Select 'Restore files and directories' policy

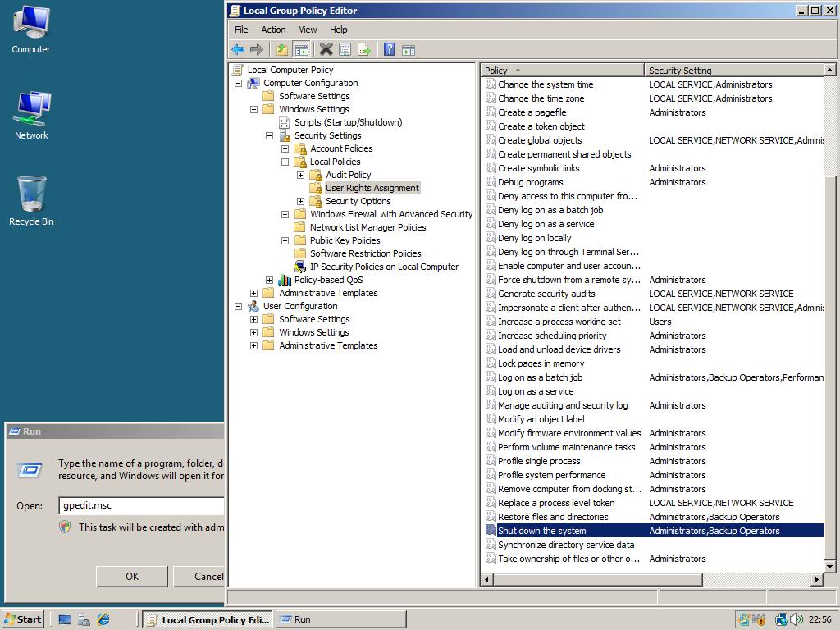(654, 517)
